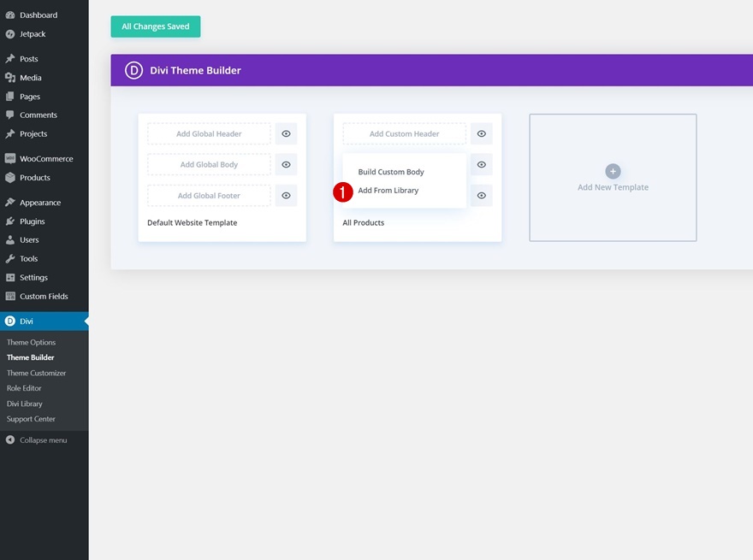Image resolution: width=753 pixels, height=560 pixels.
Task: Click the Users person icon
Action: pyautogui.click(x=10, y=240)
